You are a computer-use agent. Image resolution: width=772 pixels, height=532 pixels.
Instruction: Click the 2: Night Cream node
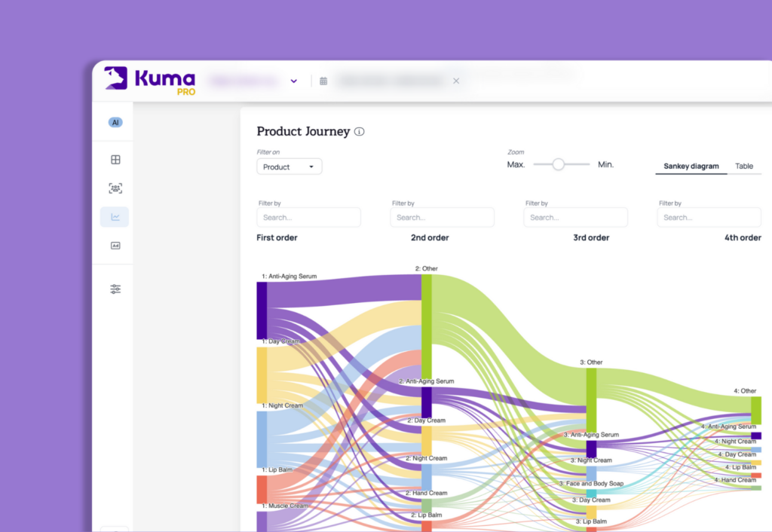tap(427, 476)
